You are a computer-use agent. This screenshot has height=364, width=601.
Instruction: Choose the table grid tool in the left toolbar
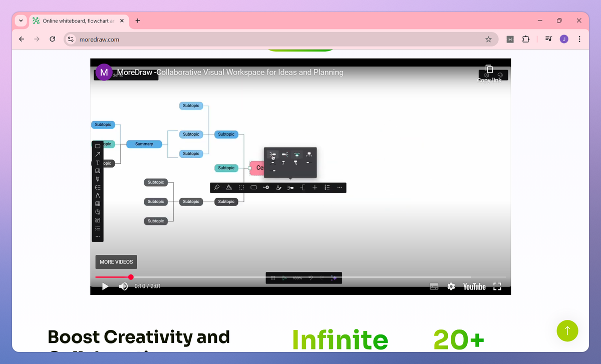coord(98,204)
